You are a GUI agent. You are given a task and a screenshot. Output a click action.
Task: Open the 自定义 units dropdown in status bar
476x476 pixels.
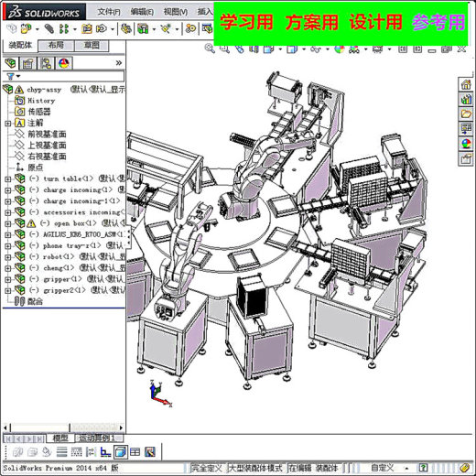point(406,468)
